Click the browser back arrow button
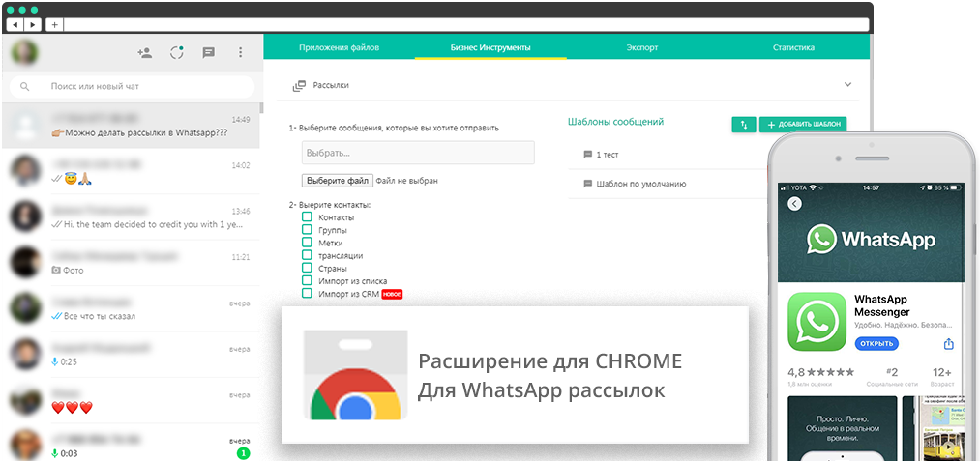Image resolution: width=980 pixels, height=461 pixels. click(15, 25)
